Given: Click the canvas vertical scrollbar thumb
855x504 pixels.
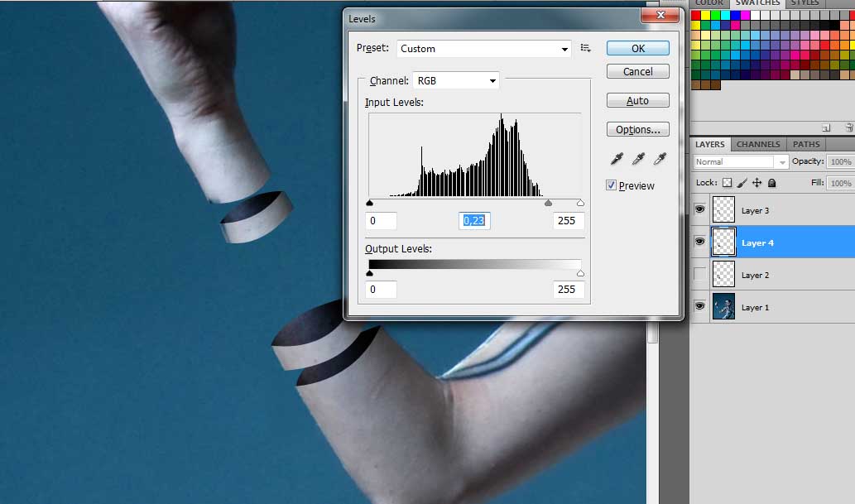Looking at the screenshot, I should pyautogui.click(x=652, y=332).
